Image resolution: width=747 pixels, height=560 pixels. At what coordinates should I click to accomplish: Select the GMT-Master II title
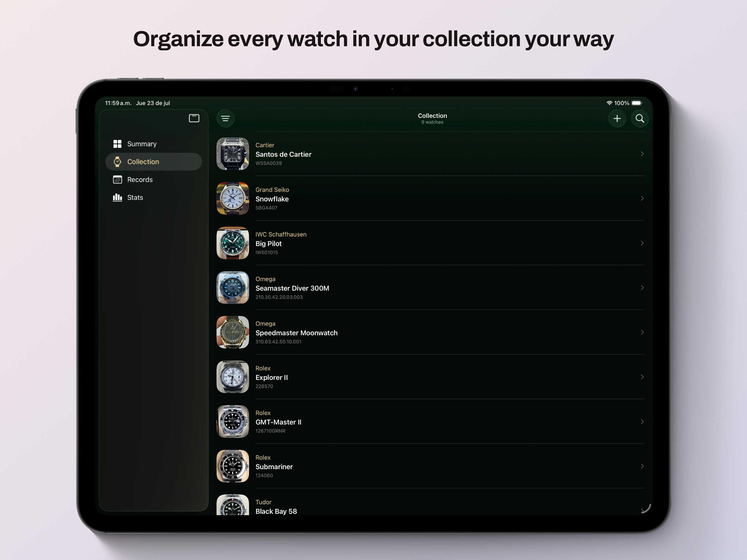[278, 422]
